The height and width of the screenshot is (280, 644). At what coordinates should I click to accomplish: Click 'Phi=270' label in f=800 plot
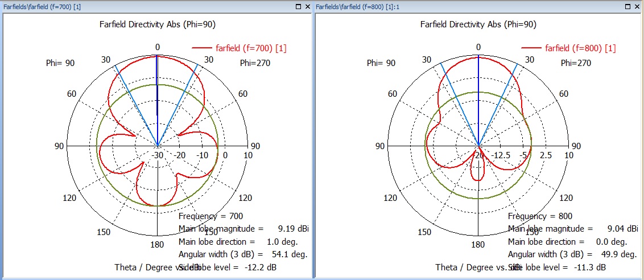point(576,63)
